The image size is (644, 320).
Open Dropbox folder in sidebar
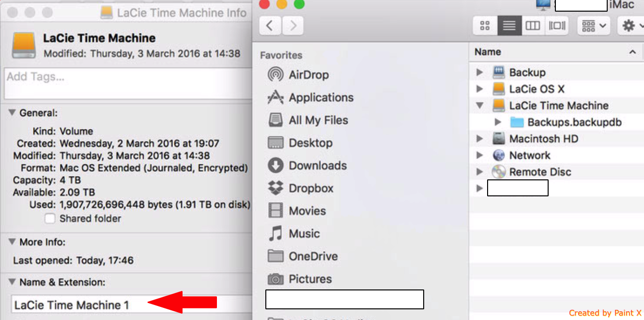point(301,189)
